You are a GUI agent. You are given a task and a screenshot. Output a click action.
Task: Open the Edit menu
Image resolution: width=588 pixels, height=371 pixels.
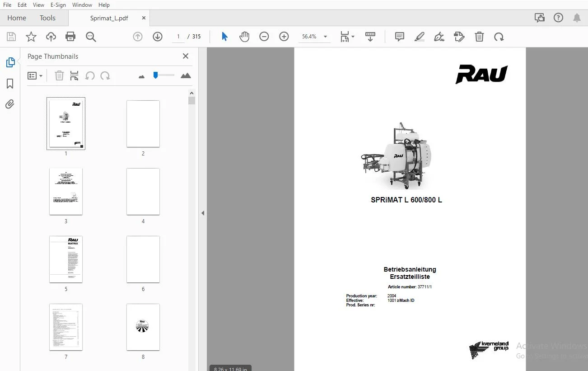22,5
